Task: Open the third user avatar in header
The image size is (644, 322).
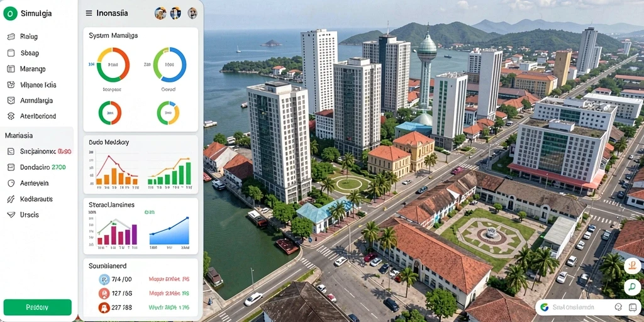Action: [192, 13]
